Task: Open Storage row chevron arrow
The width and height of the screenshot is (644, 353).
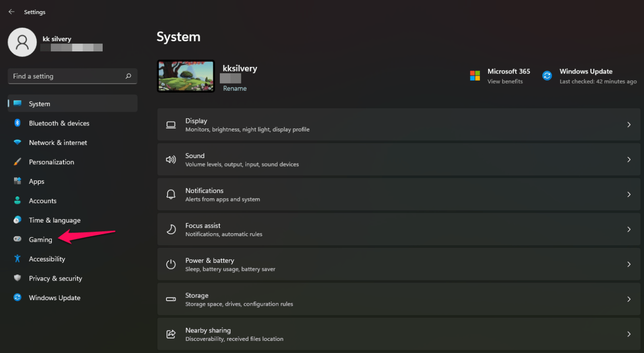Action: point(628,299)
